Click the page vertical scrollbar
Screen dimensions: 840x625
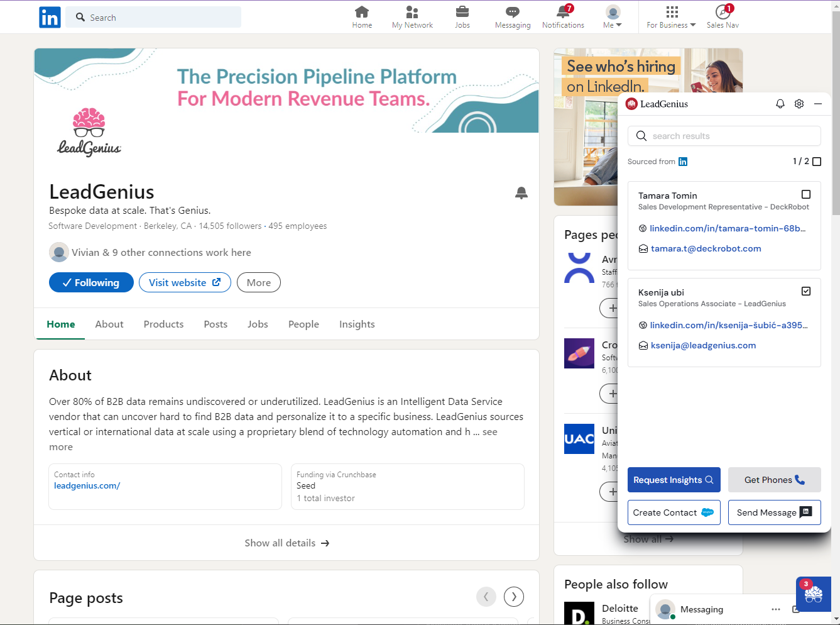[x=836, y=113]
